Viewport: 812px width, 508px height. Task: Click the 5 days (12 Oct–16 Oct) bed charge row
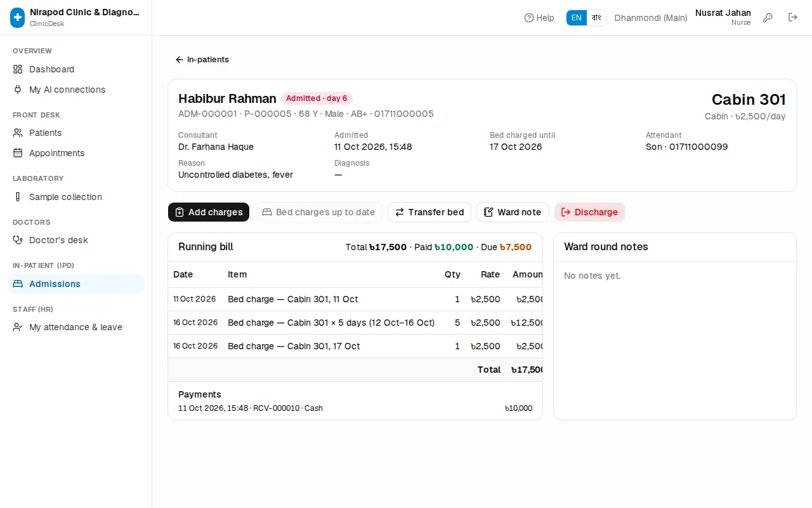(355, 323)
